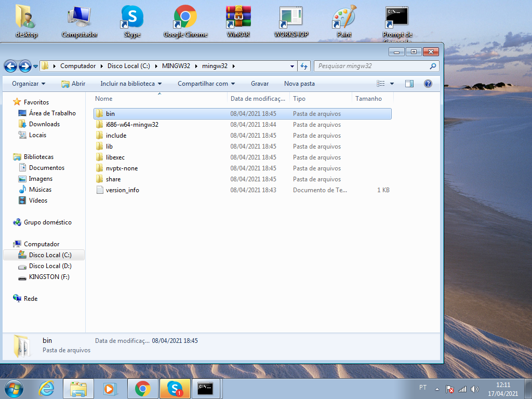Click the Forward navigation arrow button
This screenshot has width=532, height=399.
coord(24,66)
